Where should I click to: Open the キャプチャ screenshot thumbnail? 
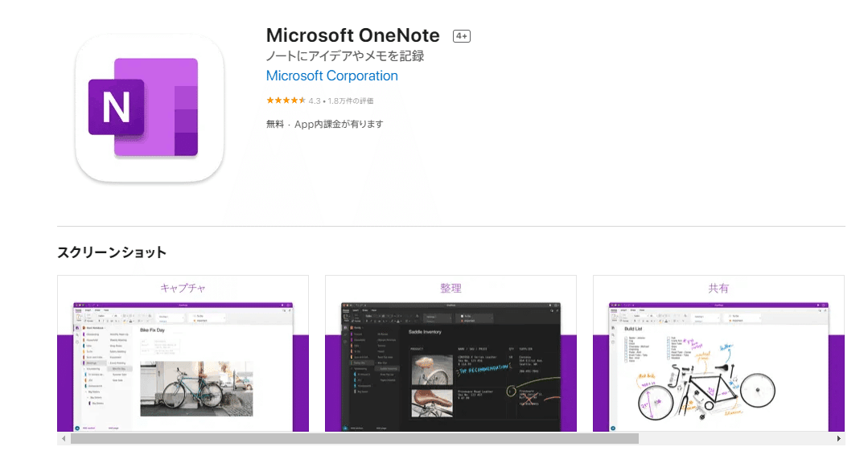point(183,353)
